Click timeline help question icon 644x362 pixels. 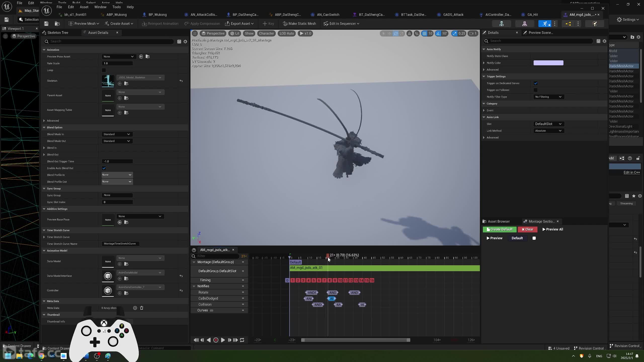point(194,250)
